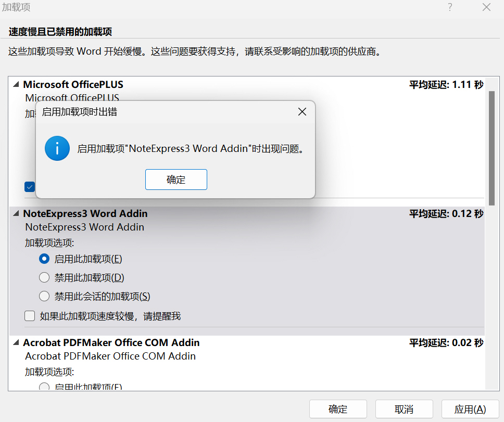The width and height of the screenshot is (504, 422).
Task: Confirm error dialog with 确定 button
Action: [x=176, y=180]
